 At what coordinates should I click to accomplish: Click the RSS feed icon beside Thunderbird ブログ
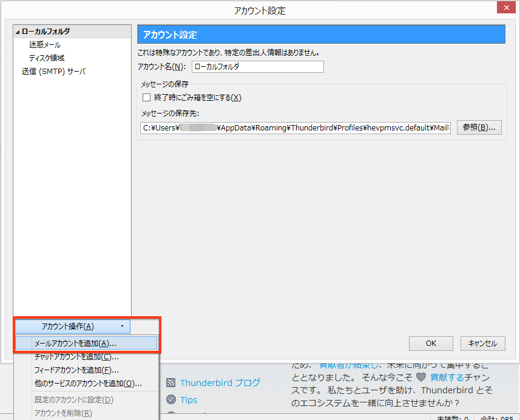click(171, 383)
